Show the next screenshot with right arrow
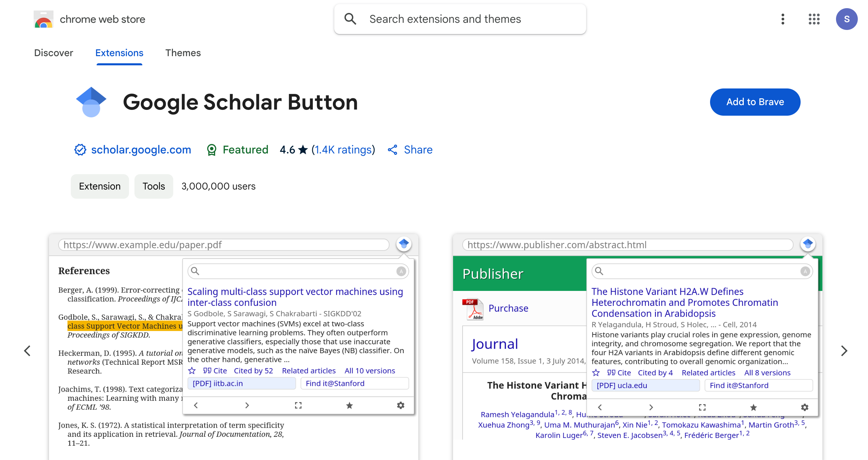Image resolution: width=868 pixels, height=460 pixels. pos(843,351)
